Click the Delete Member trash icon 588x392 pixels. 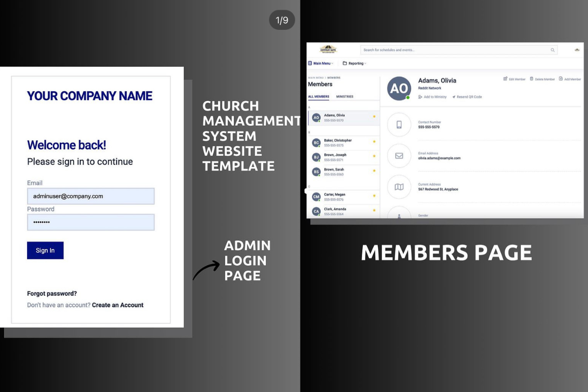531,79
